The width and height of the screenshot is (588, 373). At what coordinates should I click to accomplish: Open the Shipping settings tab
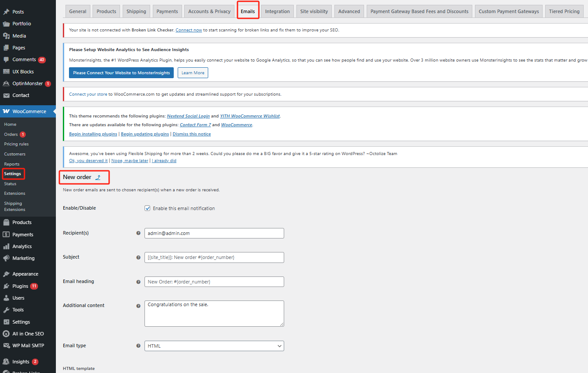[x=136, y=11]
